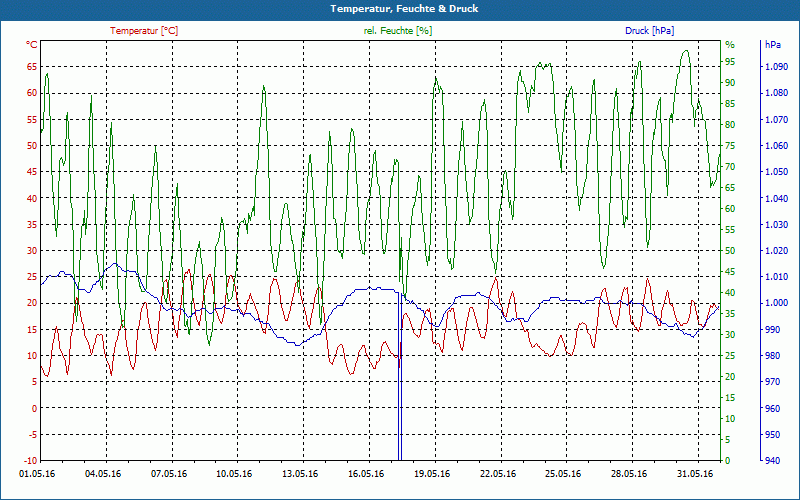Viewport: 800px width, 500px height.
Task: Click red temperature axis value "30"
Action: click(32, 251)
